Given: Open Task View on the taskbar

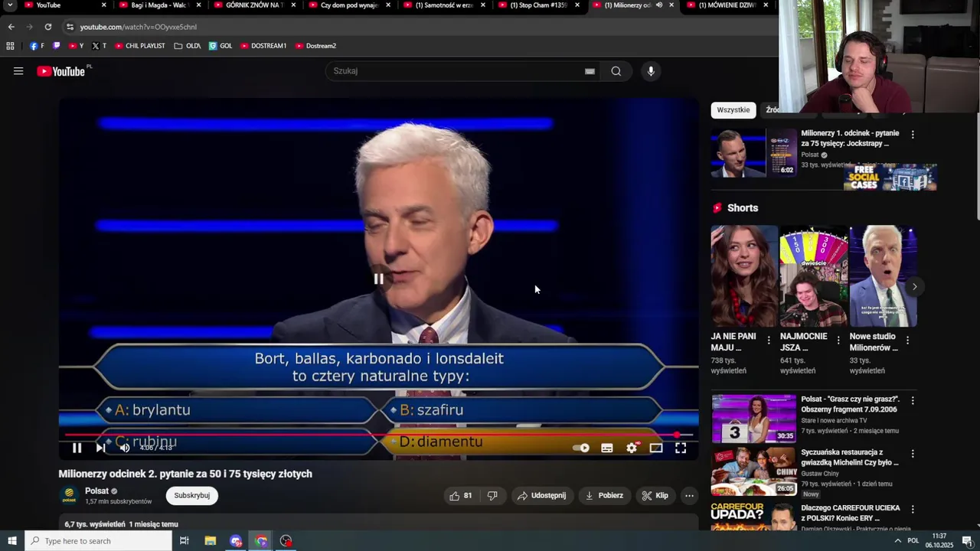Looking at the screenshot, I should tap(185, 541).
